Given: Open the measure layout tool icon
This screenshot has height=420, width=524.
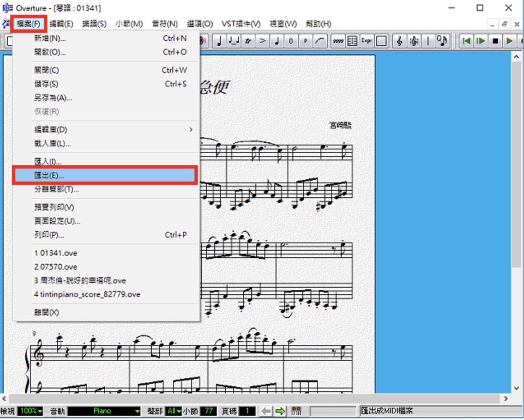Looking at the screenshot, I should pos(352,41).
